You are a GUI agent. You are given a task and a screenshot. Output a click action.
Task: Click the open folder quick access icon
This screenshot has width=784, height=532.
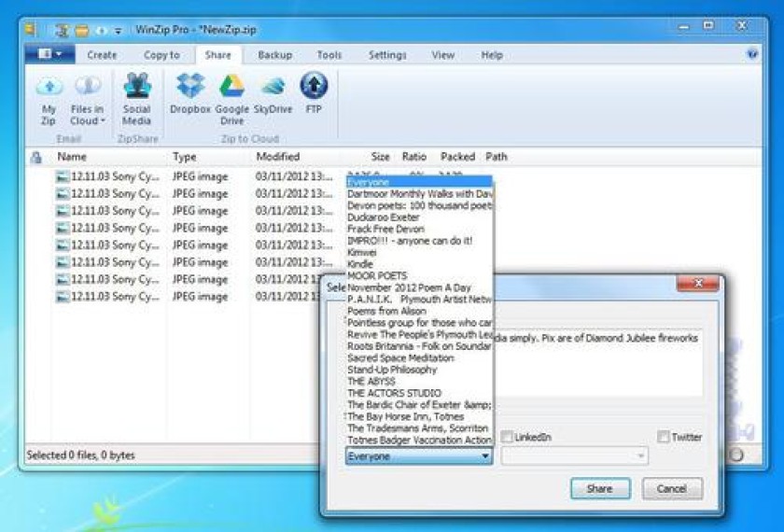[82, 31]
